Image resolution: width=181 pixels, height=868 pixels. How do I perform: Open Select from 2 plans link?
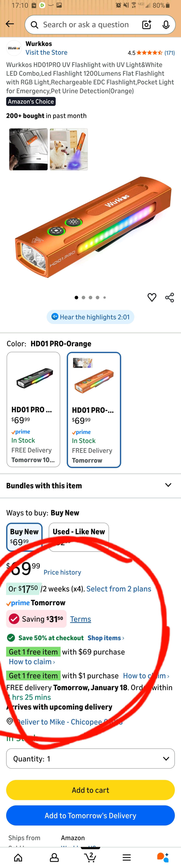tap(119, 589)
